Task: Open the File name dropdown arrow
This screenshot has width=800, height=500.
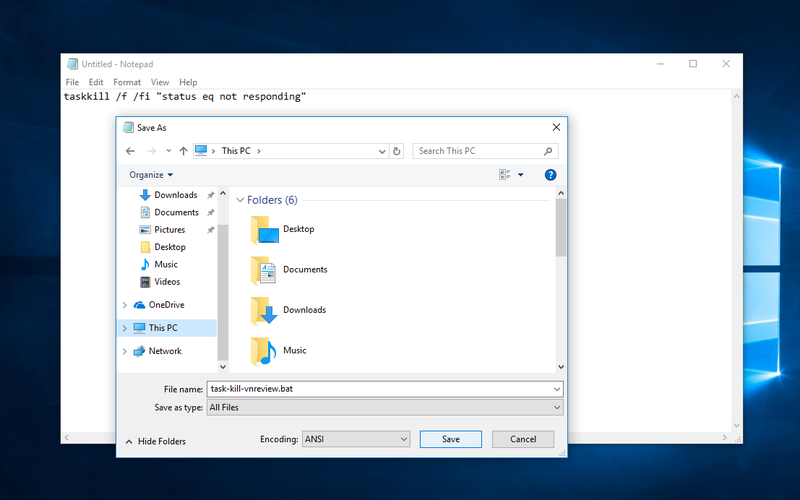Action: tap(557, 389)
